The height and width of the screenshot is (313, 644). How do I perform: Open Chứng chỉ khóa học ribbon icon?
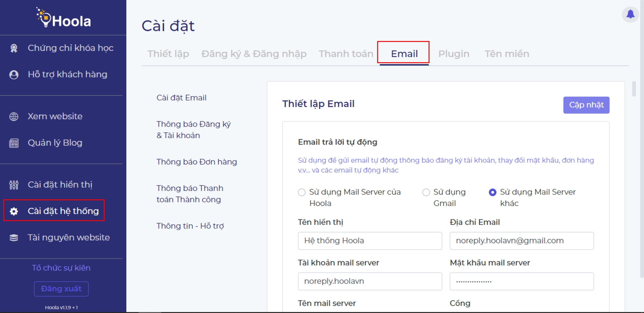coord(14,48)
